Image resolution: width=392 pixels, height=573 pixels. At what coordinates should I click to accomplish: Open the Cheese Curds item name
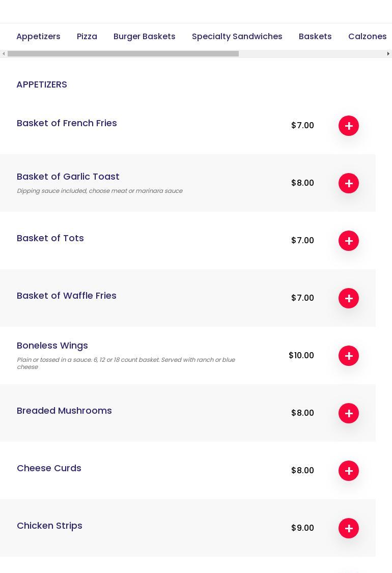pyautogui.click(x=49, y=468)
